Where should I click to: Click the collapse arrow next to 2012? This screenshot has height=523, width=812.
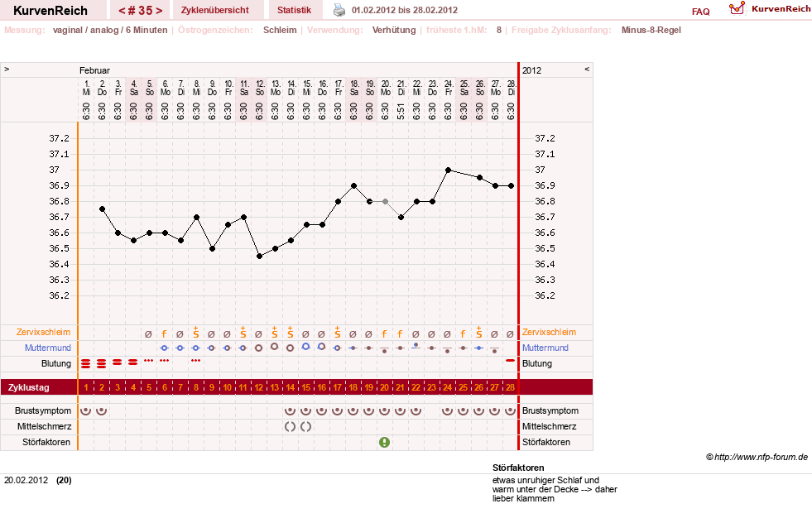[587, 69]
